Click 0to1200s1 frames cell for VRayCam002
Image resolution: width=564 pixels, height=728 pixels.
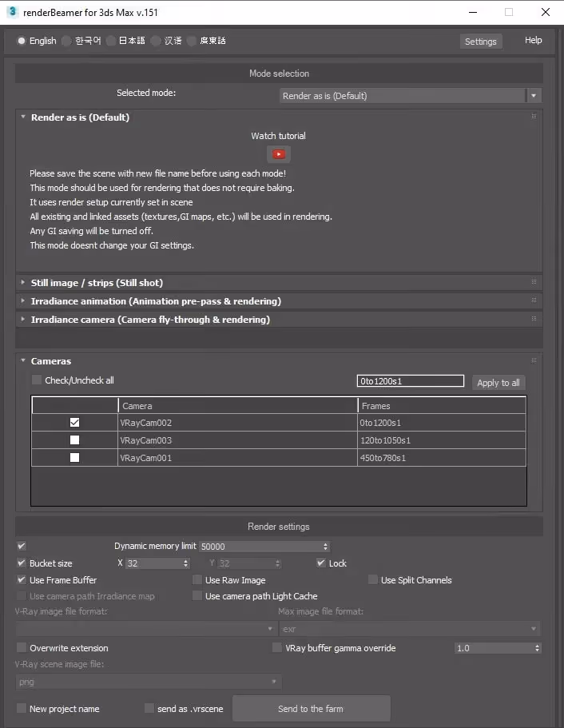point(442,423)
